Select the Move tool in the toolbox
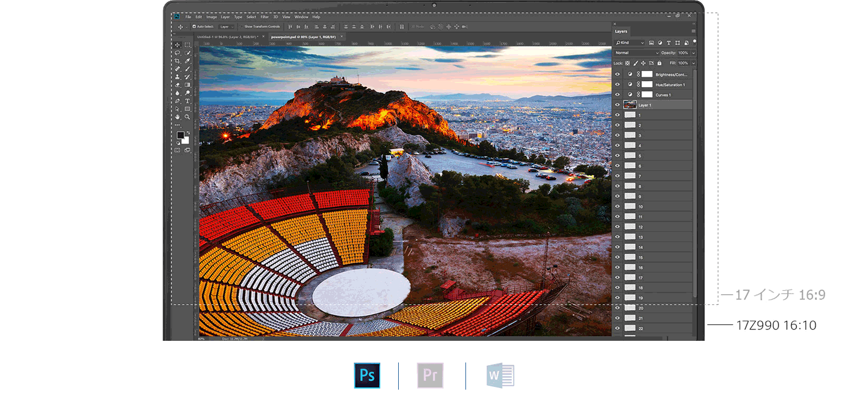This screenshot has height=407, width=868. pyautogui.click(x=177, y=45)
